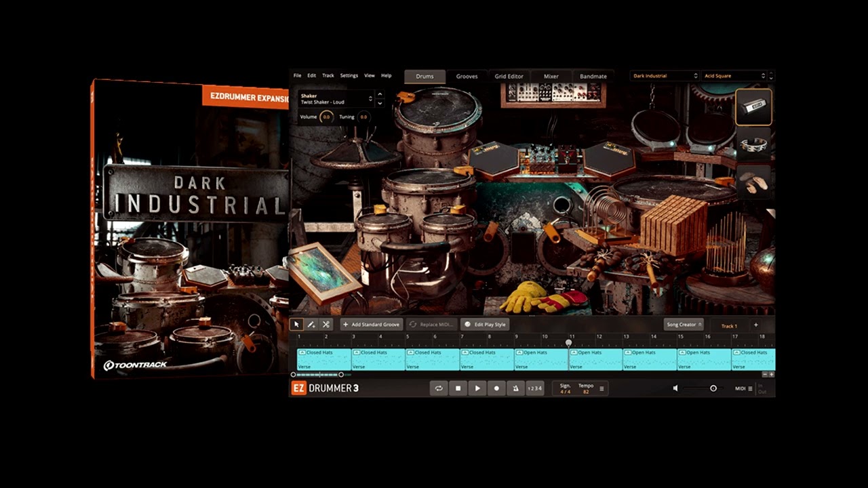Click the plus icon in Add Standard Groove
Screen dimensions: 868x488
tap(345, 325)
